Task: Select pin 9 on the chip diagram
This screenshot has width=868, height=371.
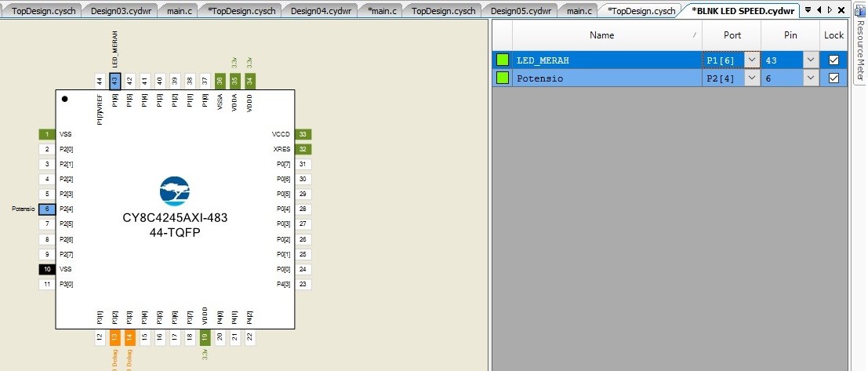Action: [47, 254]
